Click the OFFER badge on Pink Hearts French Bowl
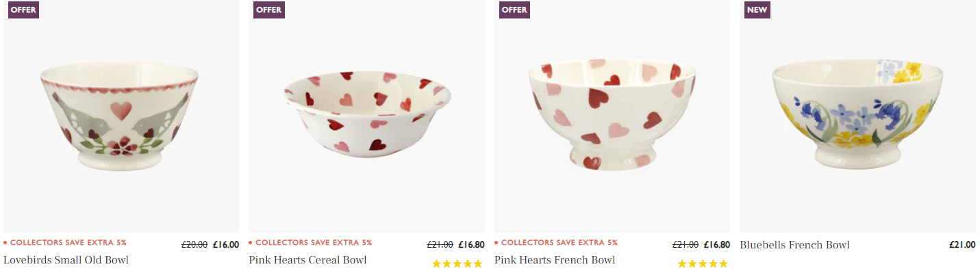 point(514,10)
